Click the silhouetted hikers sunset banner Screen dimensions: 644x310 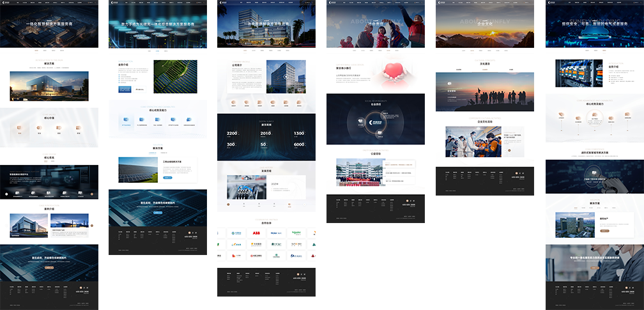[x=484, y=91]
